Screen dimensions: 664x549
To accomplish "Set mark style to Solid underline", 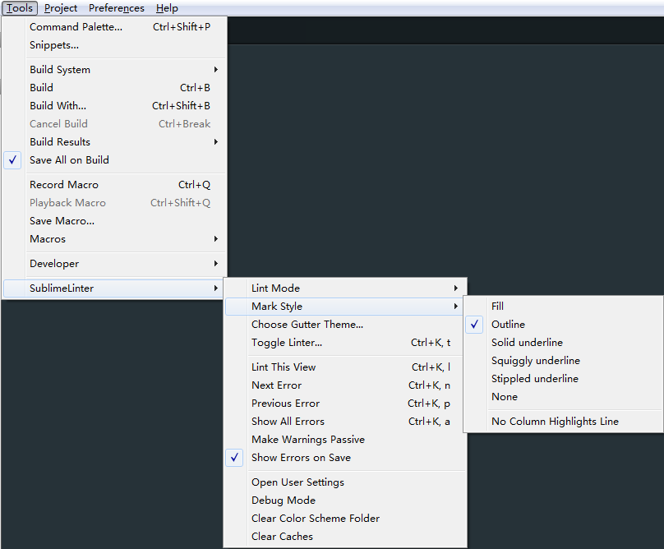I will pos(563,343).
